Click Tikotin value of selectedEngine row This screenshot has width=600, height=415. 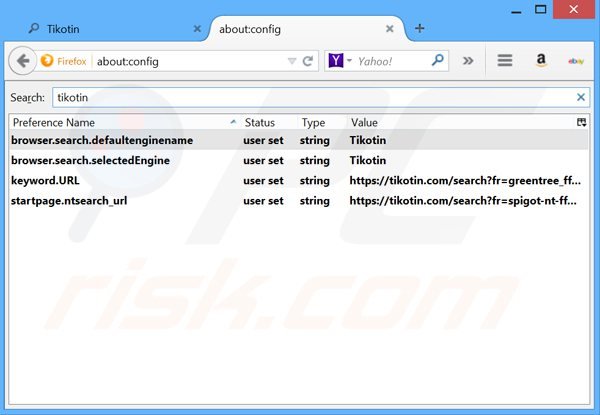368,160
